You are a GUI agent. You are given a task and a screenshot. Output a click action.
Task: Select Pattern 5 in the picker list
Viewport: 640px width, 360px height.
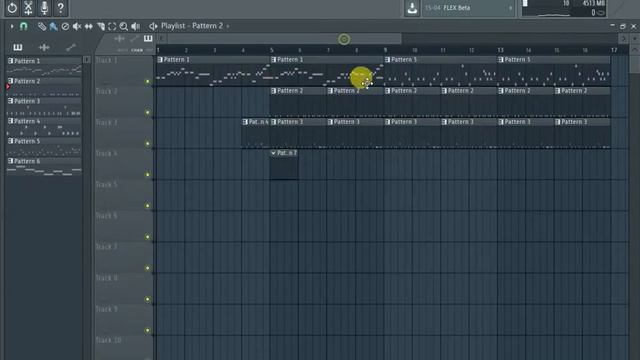[44, 146]
